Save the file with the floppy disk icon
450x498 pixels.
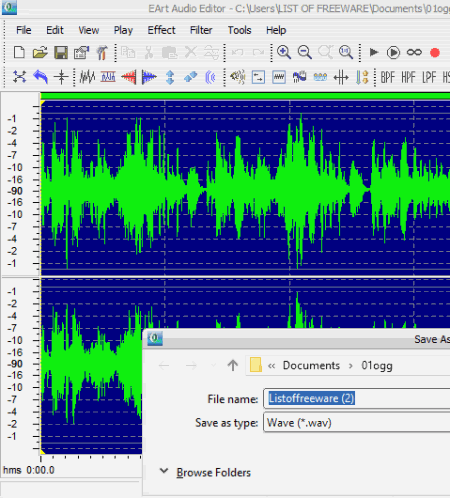click(x=61, y=52)
